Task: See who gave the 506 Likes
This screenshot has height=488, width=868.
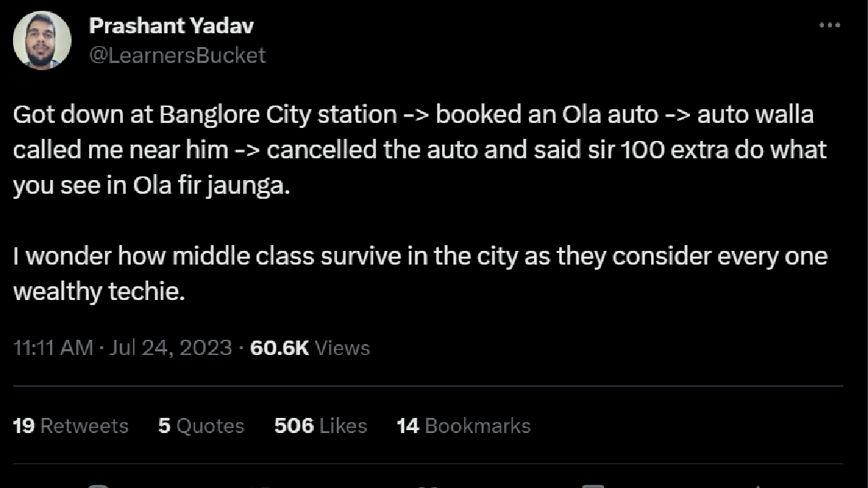Action: [x=320, y=426]
